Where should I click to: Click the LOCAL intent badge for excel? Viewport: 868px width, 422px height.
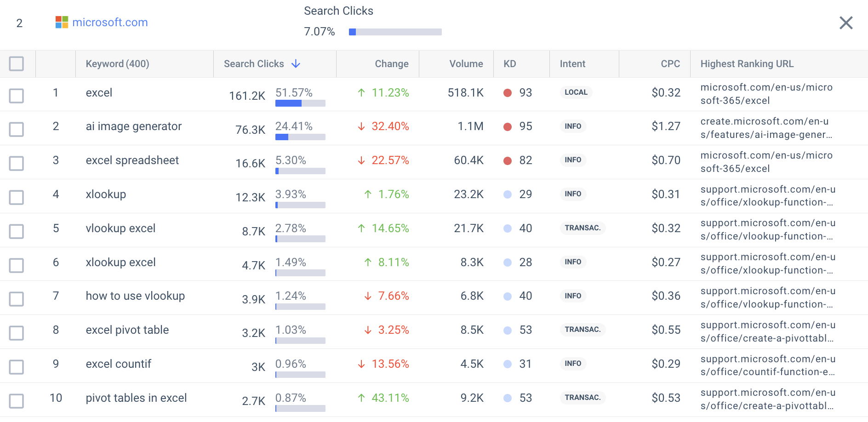[576, 92]
